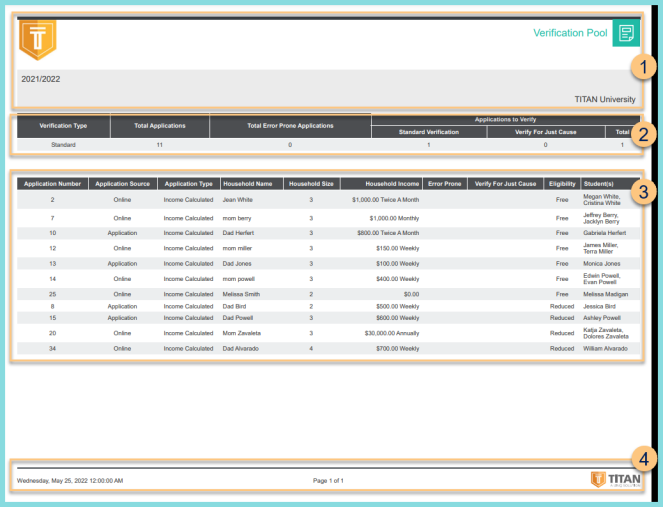
Task: Click the TITAN University district name
Action: [x=605, y=99]
